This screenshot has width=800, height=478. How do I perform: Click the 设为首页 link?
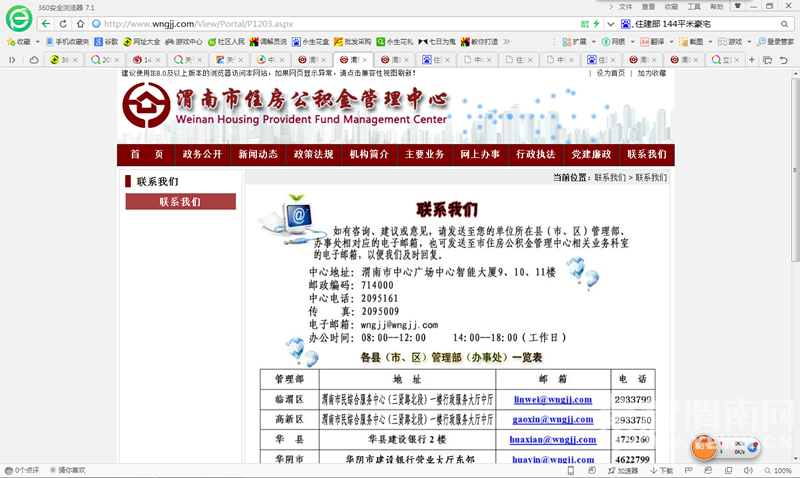(610, 73)
